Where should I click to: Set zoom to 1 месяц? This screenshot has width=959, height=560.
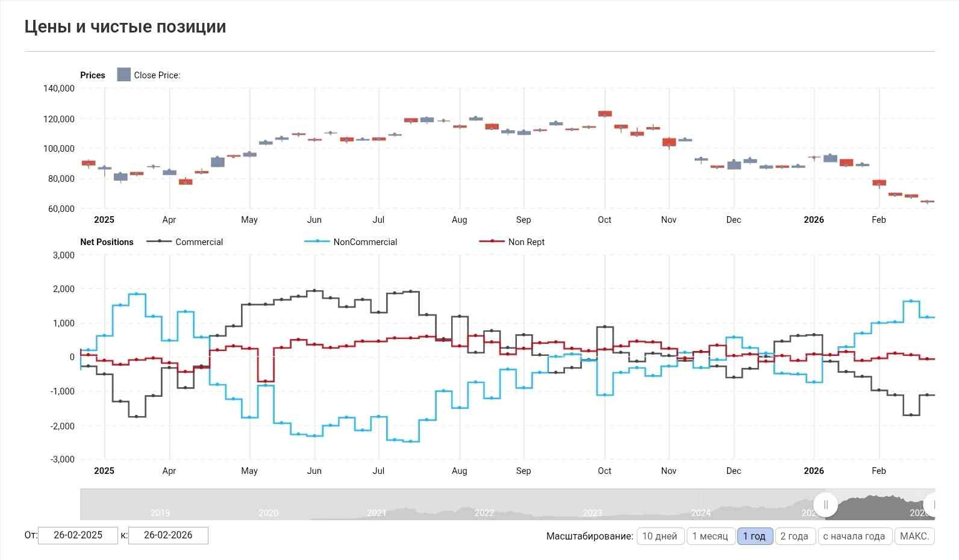point(710,536)
